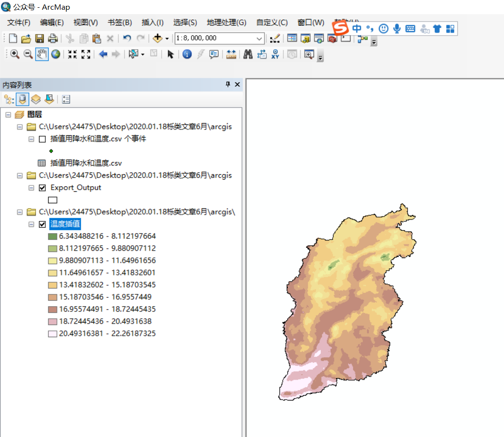The height and width of the screenshot is (437, 504).
Task: Click the Paste icon in the toolbar
Action: pos(96,38)
